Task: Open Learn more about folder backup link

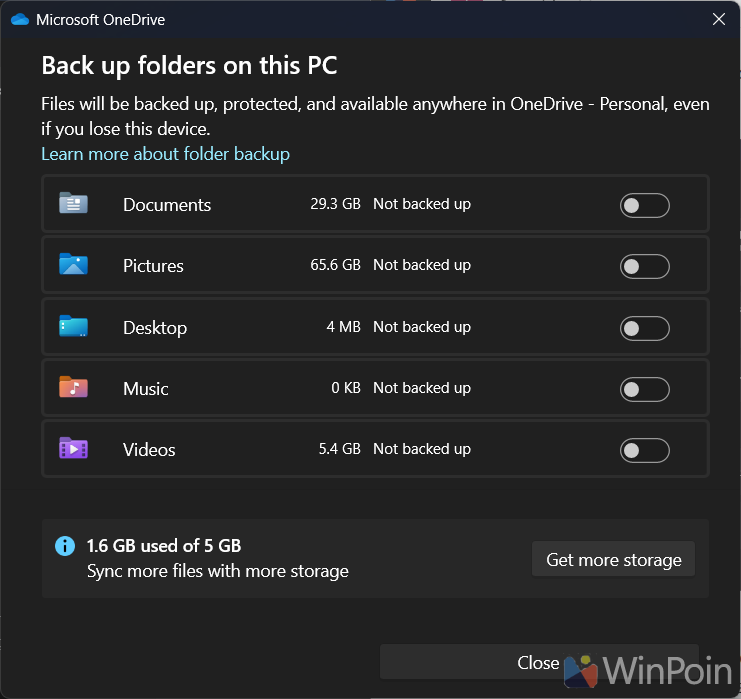Action: tap(165, 154)
